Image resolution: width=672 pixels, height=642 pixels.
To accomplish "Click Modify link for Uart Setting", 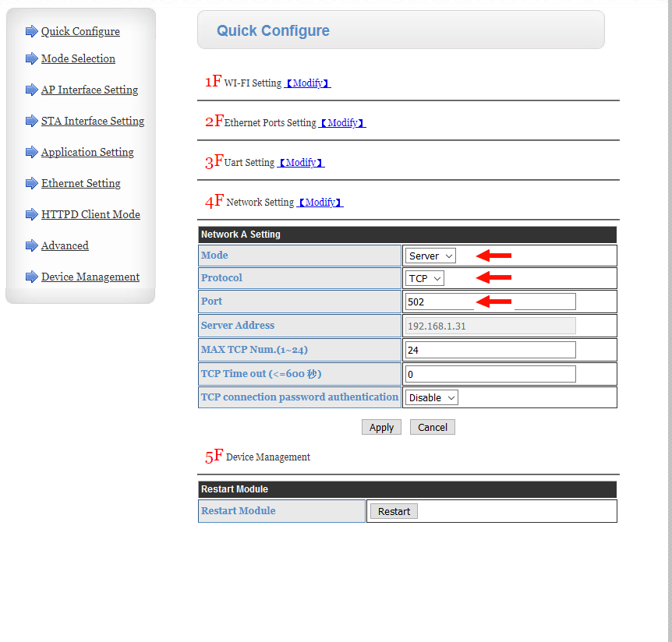I will point(300,163).
